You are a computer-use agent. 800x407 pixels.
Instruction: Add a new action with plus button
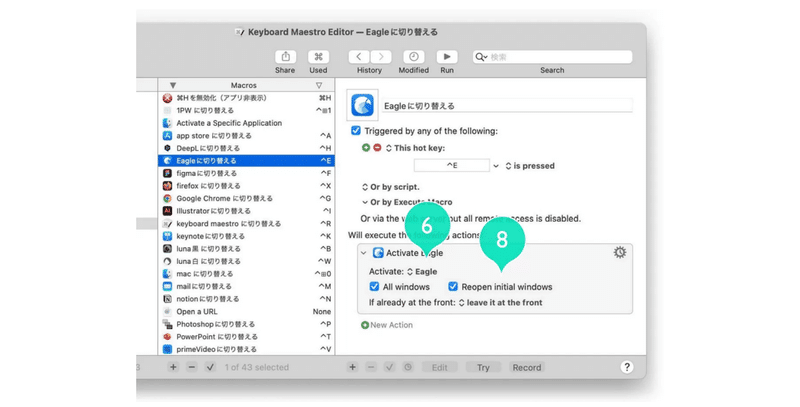pyautogui.click(x=353, y=367)
